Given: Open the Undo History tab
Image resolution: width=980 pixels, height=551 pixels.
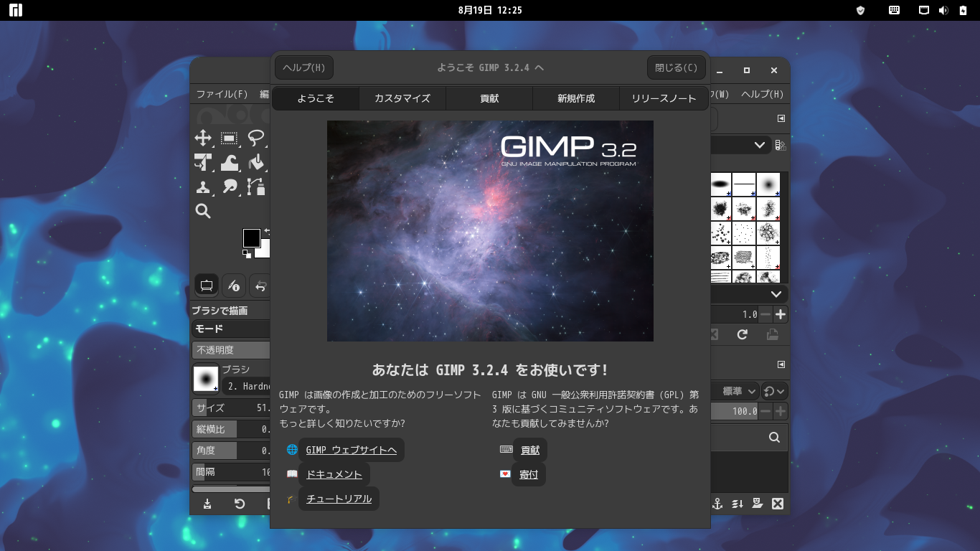Looking at the screenshot, I should click(x=260, y=286).
